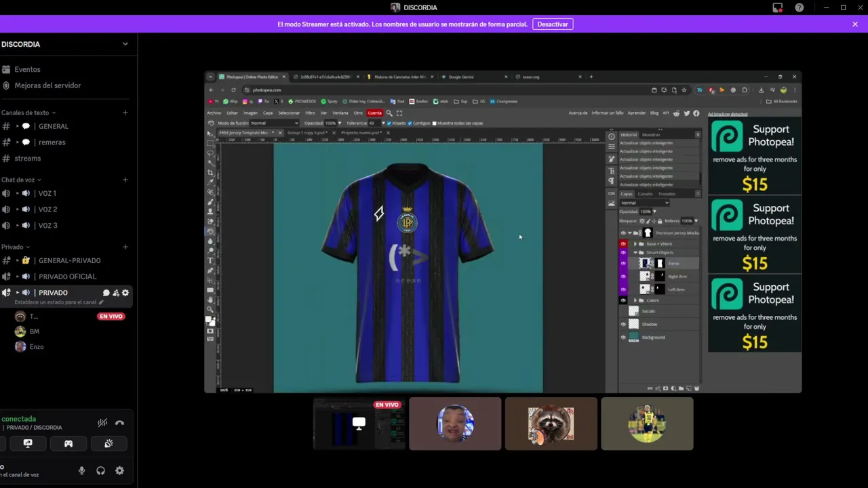Open Eventos in server sidebar
The height and width of the screenshot is (488, 868).
tap(27, 69)
